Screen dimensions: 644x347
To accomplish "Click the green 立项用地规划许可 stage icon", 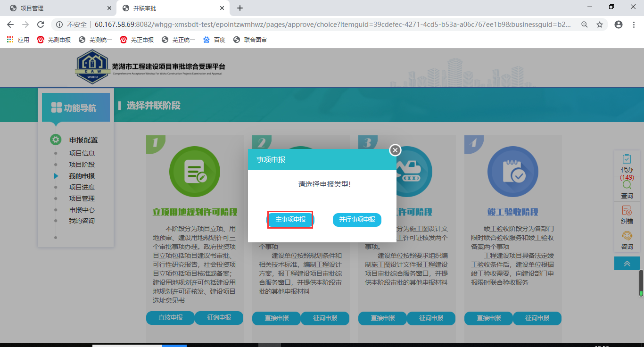I will point(194,172).
